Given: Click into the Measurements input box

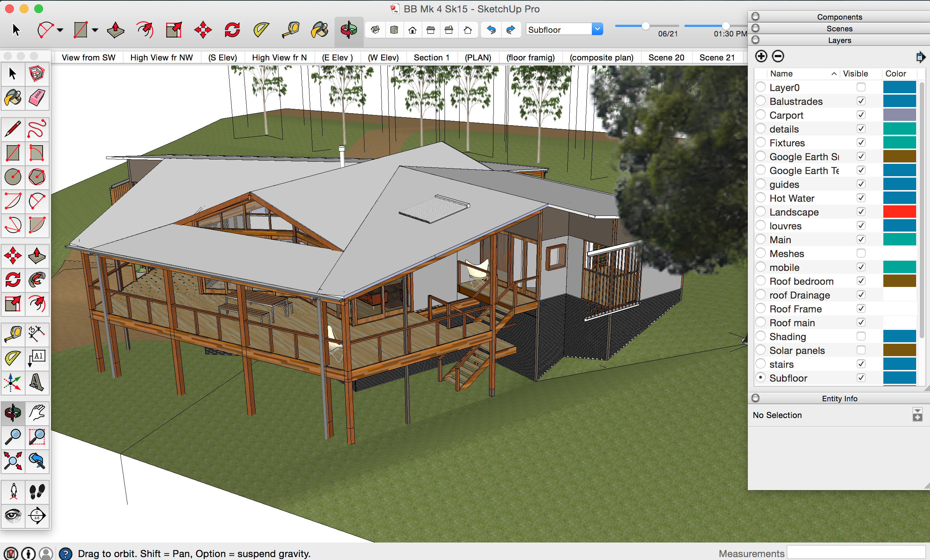Looking at the screenshot, I should [x=856, y=553].
